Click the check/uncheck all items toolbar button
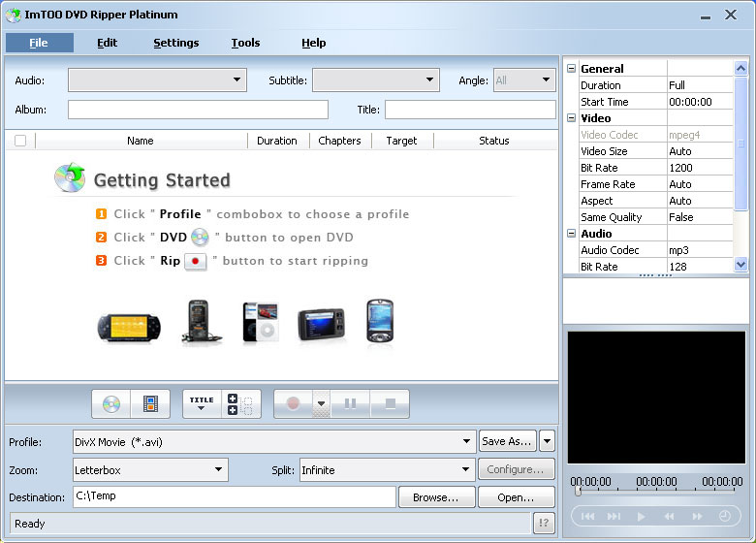The height and width of the screenshot is (543, 756). click(x=240, y=403)
